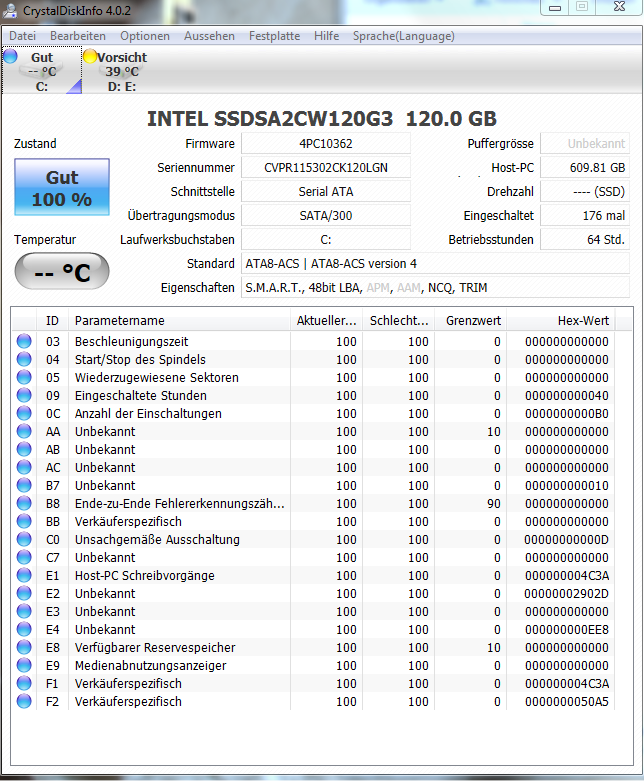
Task: Click the status orb for Start/Stop des Spindels
Action: coord(24,359)
